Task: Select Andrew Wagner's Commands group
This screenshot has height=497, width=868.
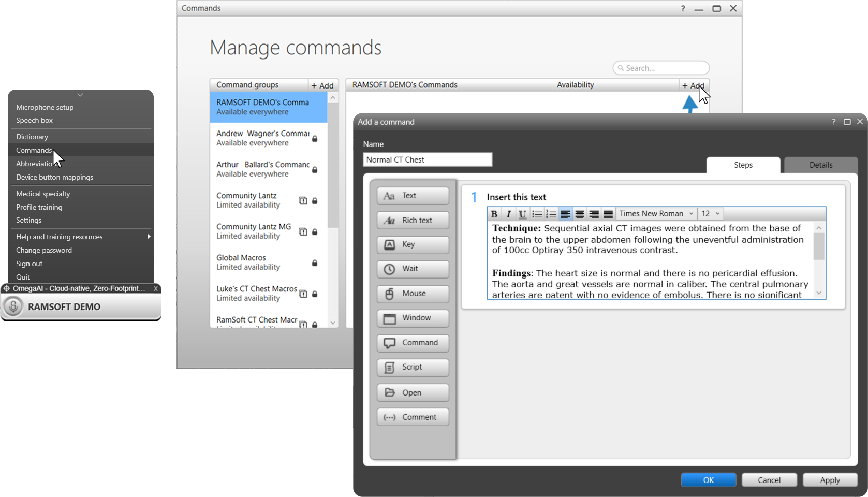Action: (269, 138)
